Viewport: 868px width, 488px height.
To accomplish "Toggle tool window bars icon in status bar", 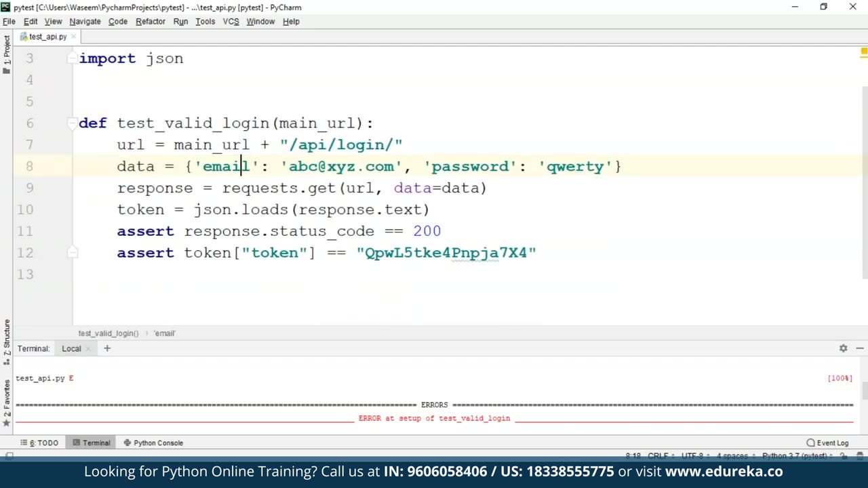I will pos(8,456).
